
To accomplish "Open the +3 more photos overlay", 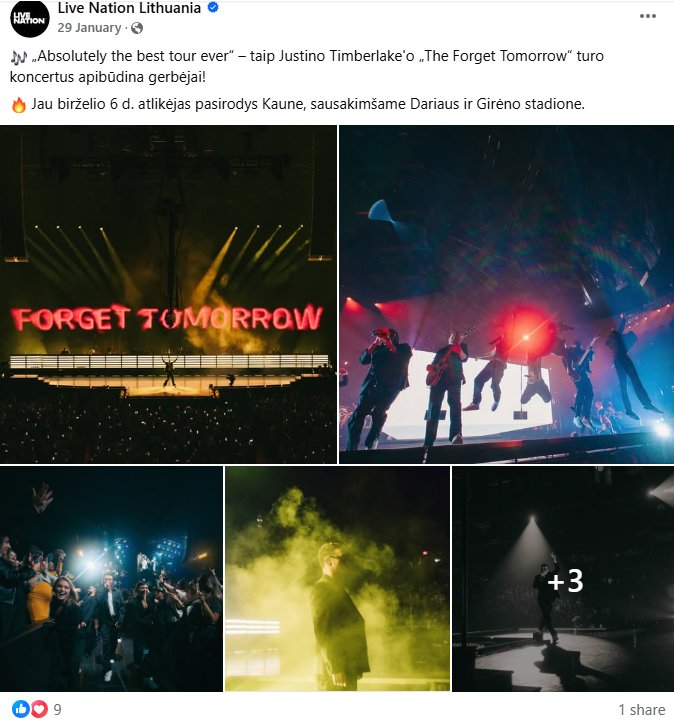I will click(563, 579).
